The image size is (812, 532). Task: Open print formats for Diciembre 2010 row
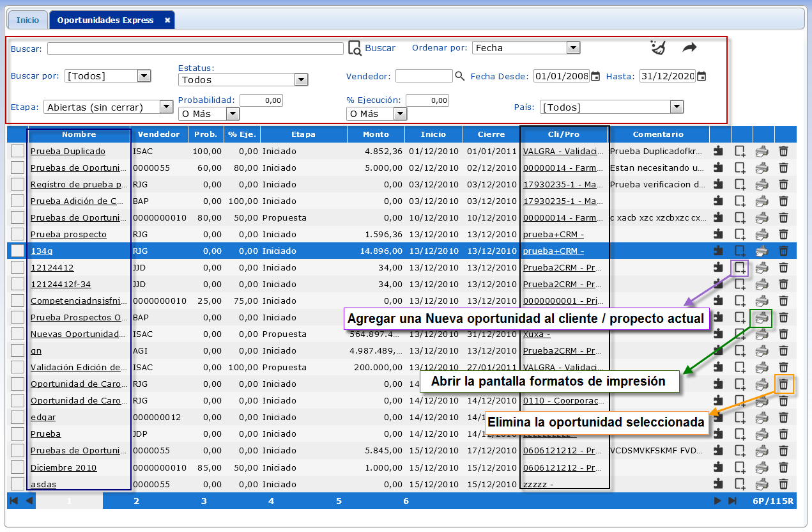coord(762,467)
